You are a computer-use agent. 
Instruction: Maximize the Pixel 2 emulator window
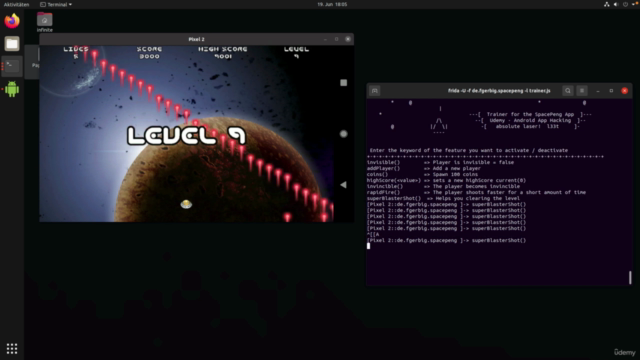337,39
